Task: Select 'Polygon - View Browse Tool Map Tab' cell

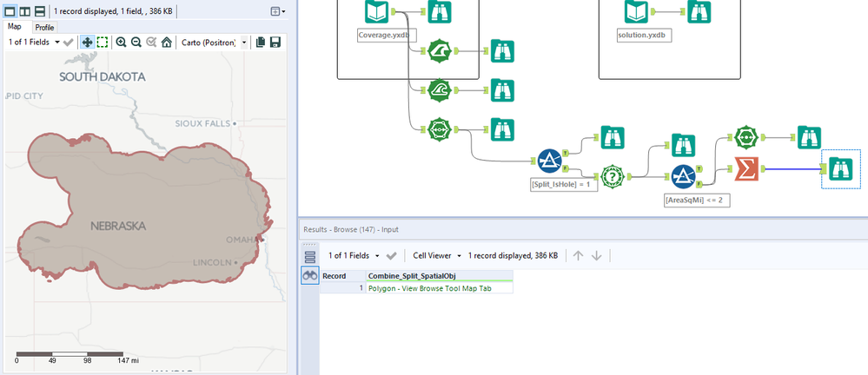Action: tap(440, 288)
